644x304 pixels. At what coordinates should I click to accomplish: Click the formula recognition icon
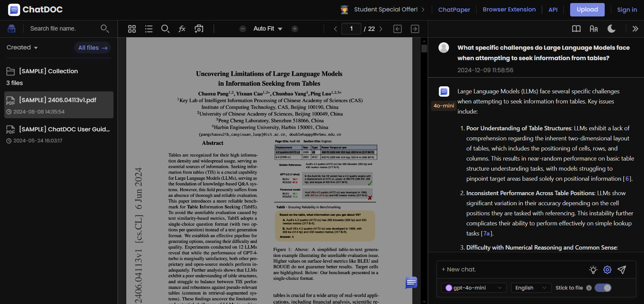(x=182, y=29)
